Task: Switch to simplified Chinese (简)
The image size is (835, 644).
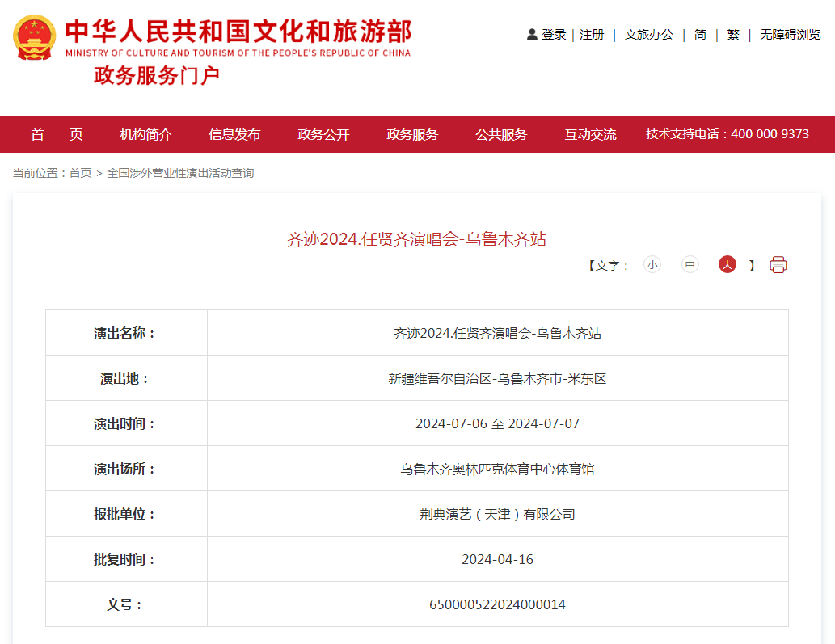Action: [700, 35]
